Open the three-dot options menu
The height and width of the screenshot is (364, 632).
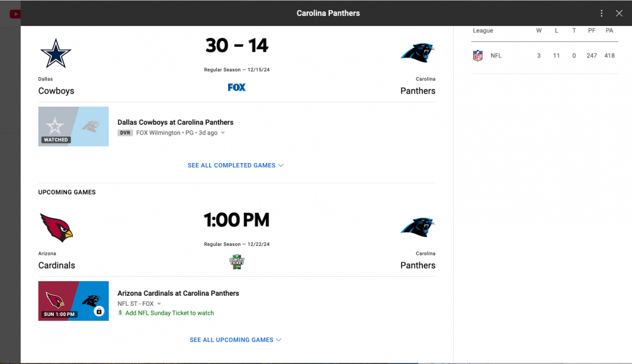[602, 13]
